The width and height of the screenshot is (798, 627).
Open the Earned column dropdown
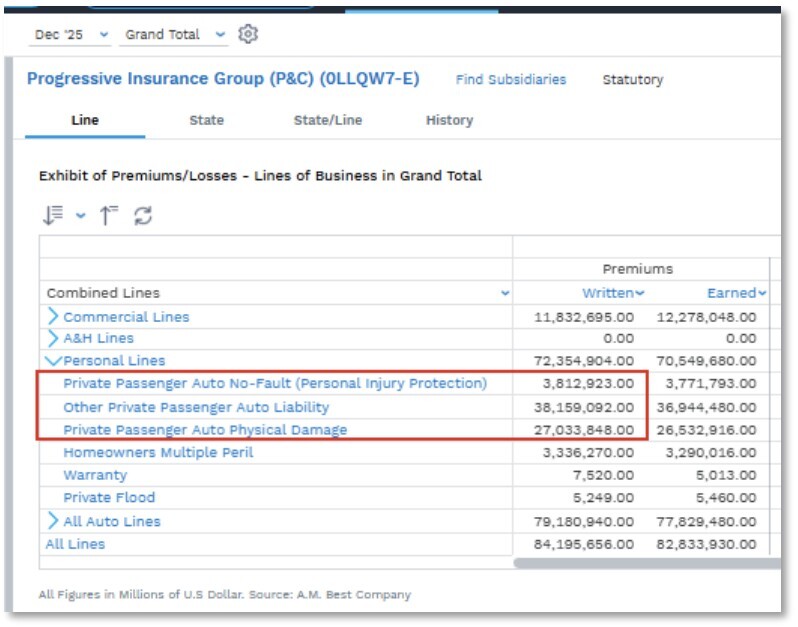pyautogui.click(x=762, y=293)
